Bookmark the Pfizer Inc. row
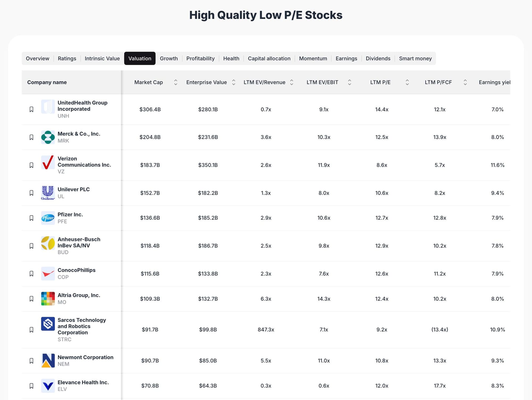The height and width of the screenshot is (400, 532). pyautogui.click(x=31, y=218)
